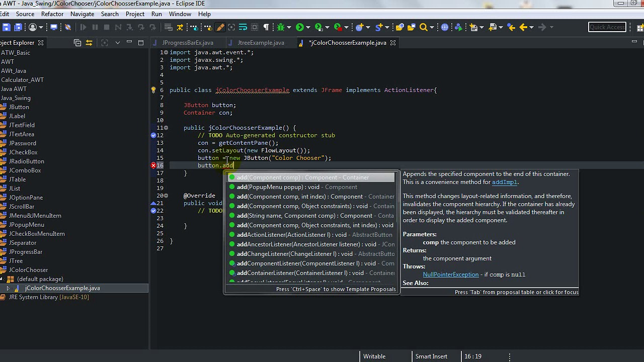Click the Toggle Mark Occurrences highlighter icon
Screen dimensions: 644x362
220,27
